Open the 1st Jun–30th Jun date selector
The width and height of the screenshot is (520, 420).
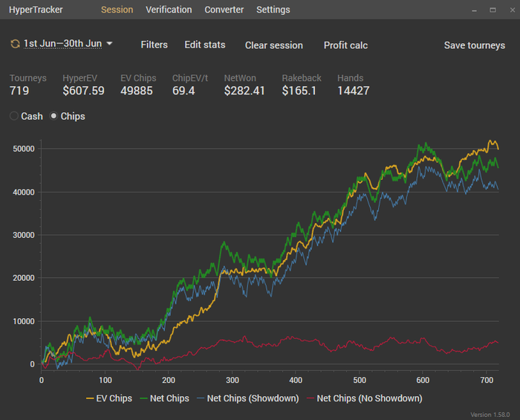[62, 43]
